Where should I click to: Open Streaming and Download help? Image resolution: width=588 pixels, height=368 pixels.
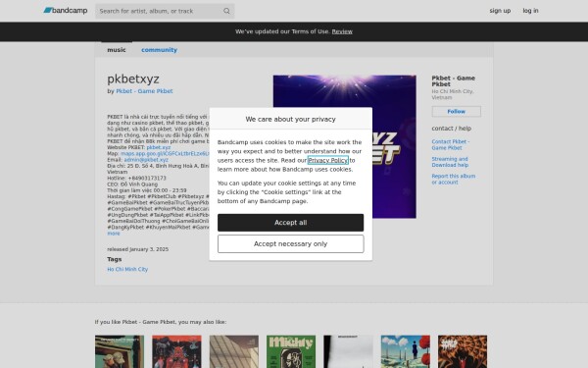coord(450,162)
